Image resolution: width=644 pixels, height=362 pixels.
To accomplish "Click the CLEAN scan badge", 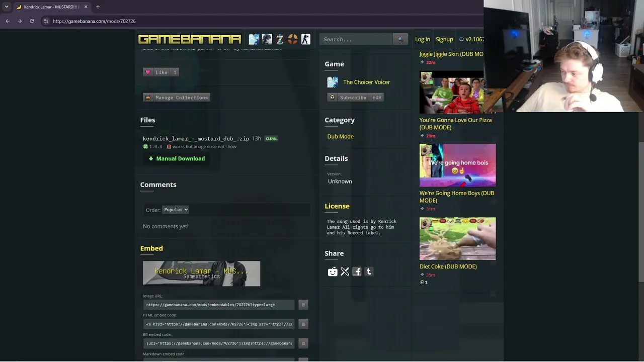I will (271, 139).
